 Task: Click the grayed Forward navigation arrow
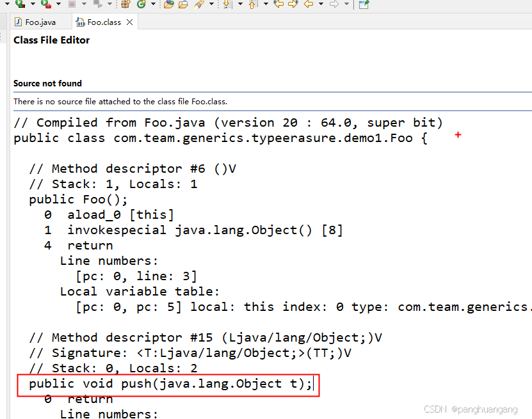coord(334,4)
